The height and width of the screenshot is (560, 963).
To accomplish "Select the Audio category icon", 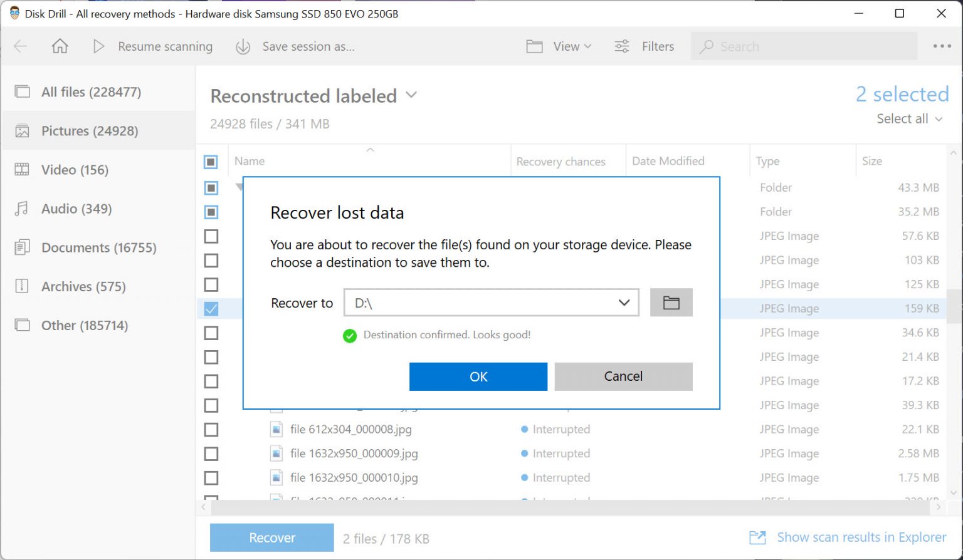I will (x=21, y=209).
